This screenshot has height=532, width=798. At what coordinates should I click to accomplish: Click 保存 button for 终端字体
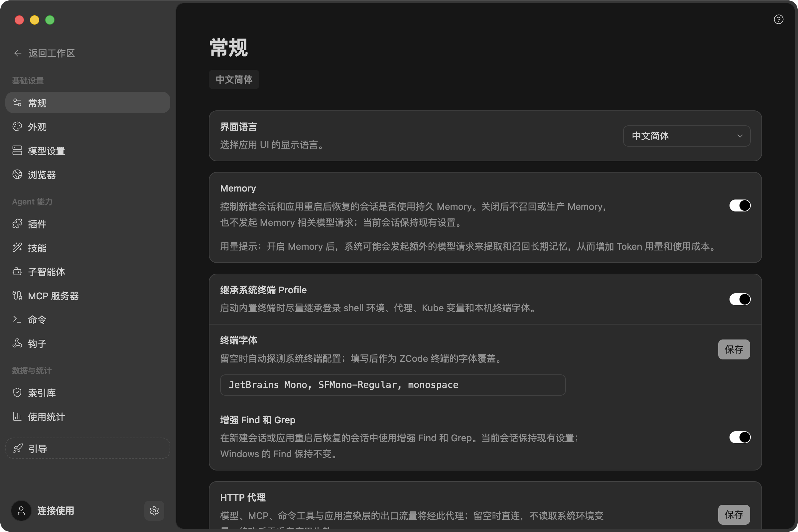pos(734,349)
